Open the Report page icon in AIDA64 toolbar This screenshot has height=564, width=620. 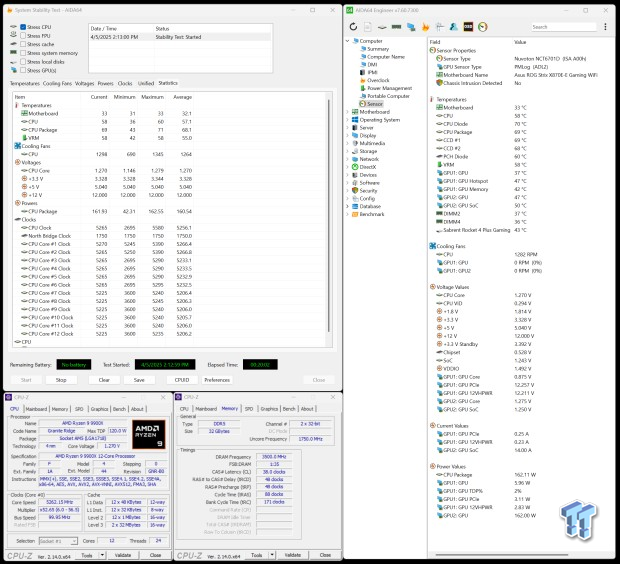tap(368, 26)
